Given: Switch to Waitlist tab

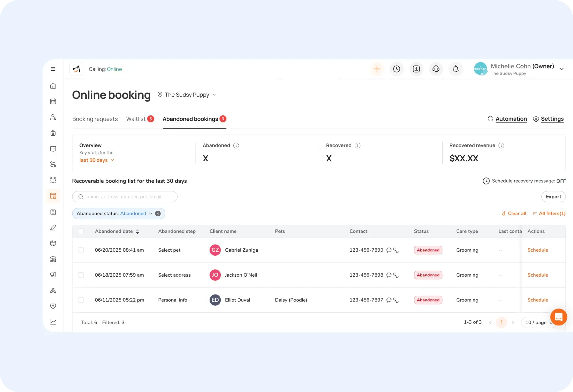Looking at the screenshot, I should [140, 119].
